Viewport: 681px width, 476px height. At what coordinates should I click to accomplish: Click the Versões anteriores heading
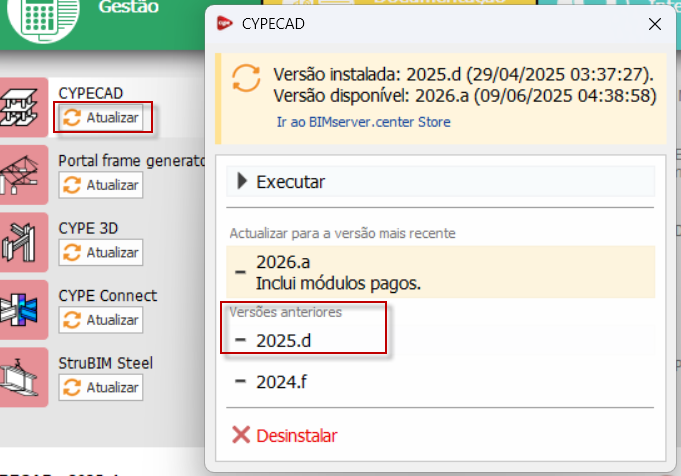[285, 312]
